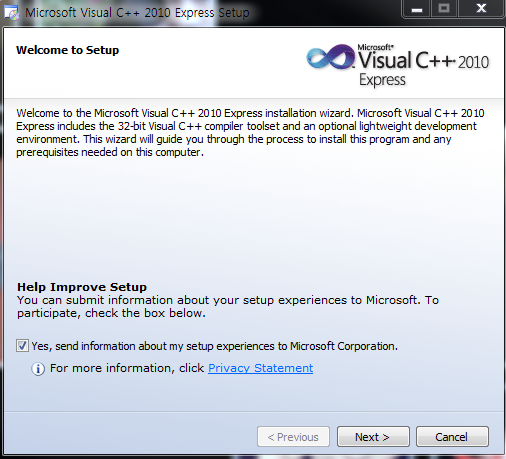Click the 'Help Improve Setup' heading

click(x=82, y=287)
